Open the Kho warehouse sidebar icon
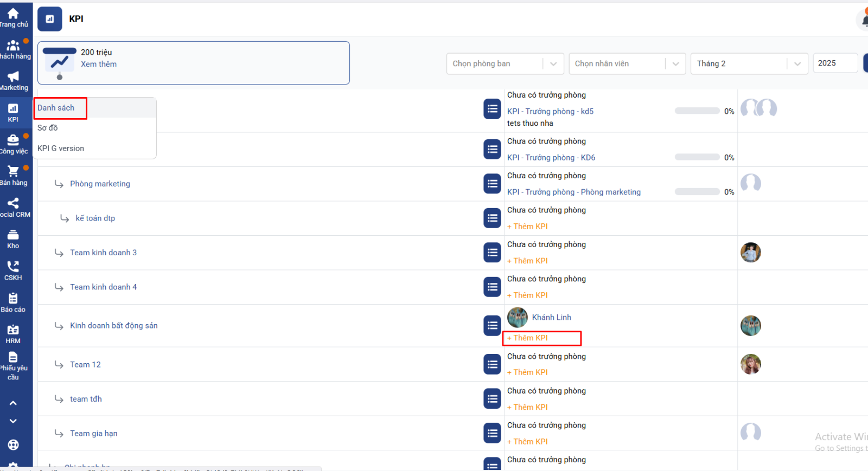Image resolution: width=868 pixels, height=471 pixels. click(13, 236)
